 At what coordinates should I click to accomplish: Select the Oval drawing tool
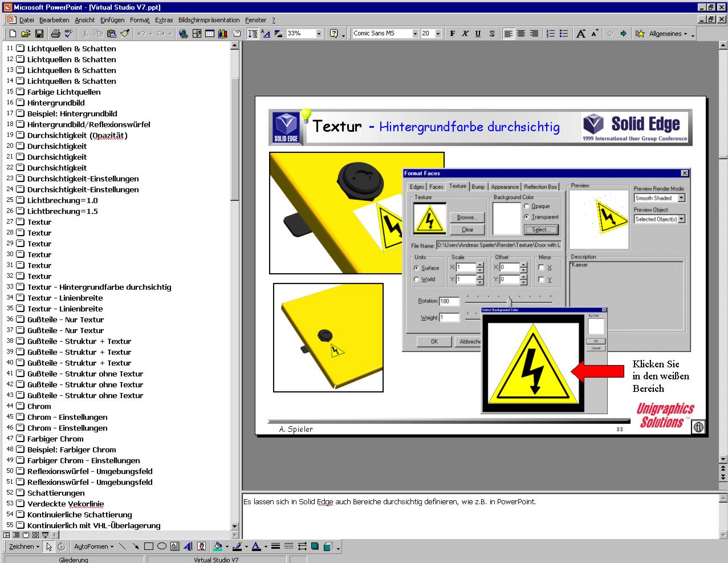162,546
